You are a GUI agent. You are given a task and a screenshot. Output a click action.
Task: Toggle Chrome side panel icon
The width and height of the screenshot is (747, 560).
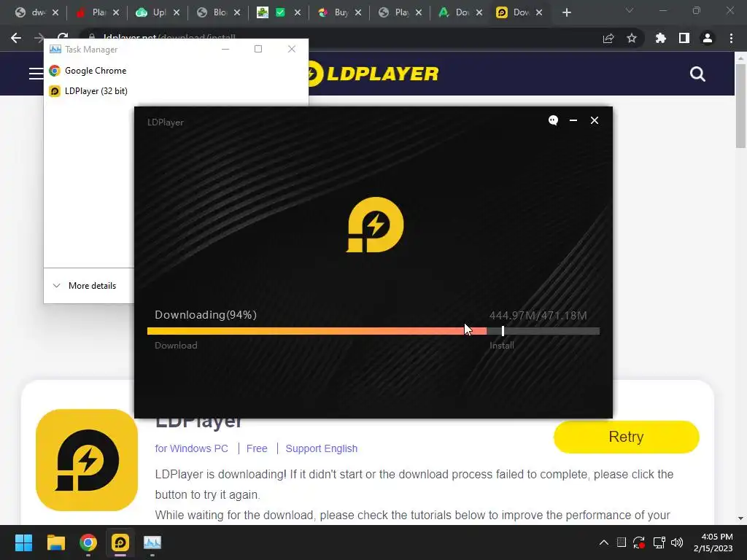(x=684, y=38)
